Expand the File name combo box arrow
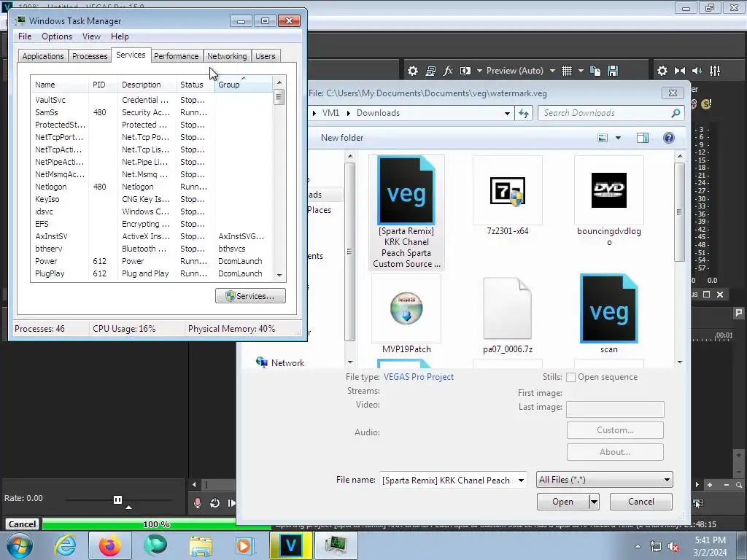747x560 pixels. pyautogui.click(x=521, y=480)
